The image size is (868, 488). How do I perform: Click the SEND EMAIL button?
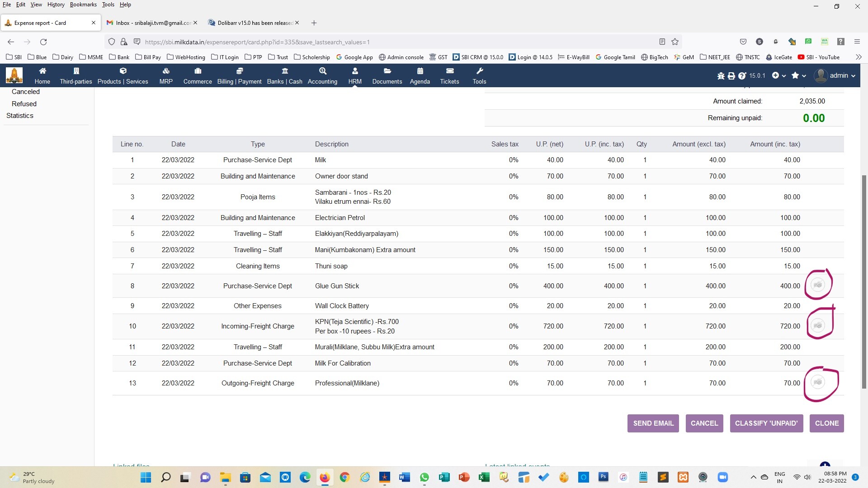[x=653, y=423]
